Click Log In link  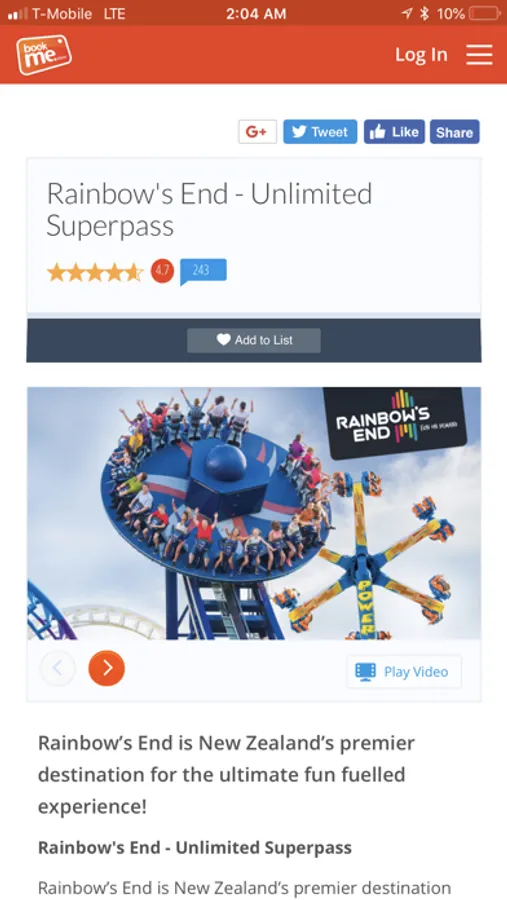point(421,55)
